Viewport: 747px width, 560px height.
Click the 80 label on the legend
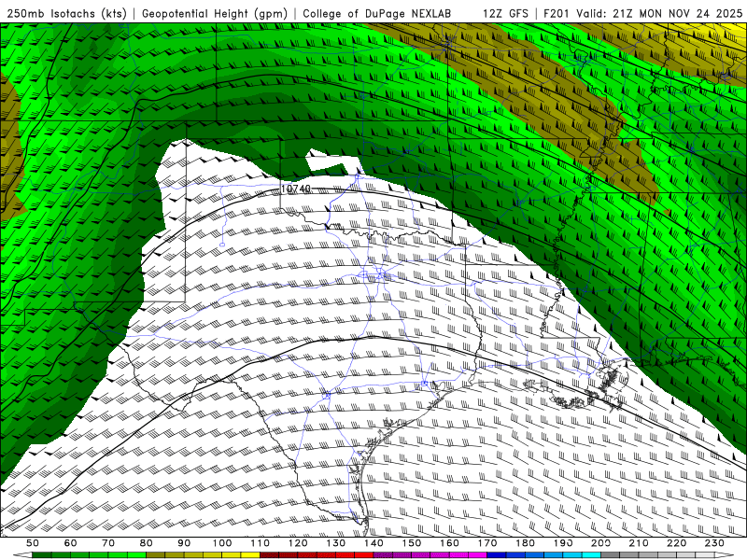147,543
